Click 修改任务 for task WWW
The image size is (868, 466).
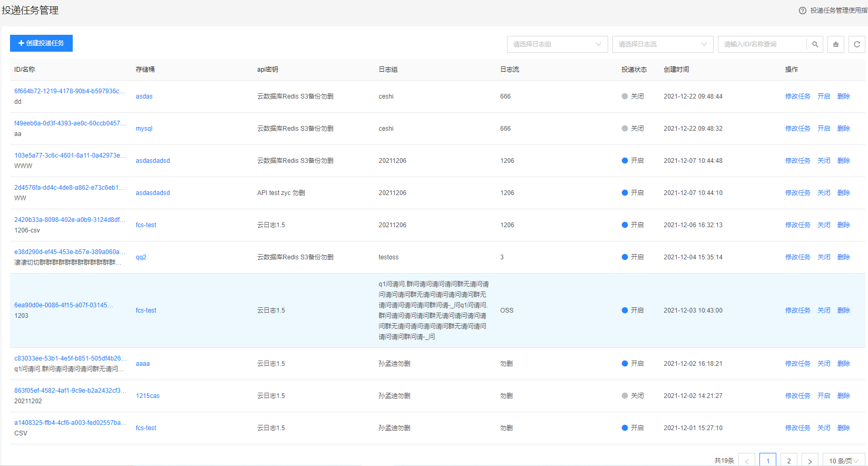(797, 161)
